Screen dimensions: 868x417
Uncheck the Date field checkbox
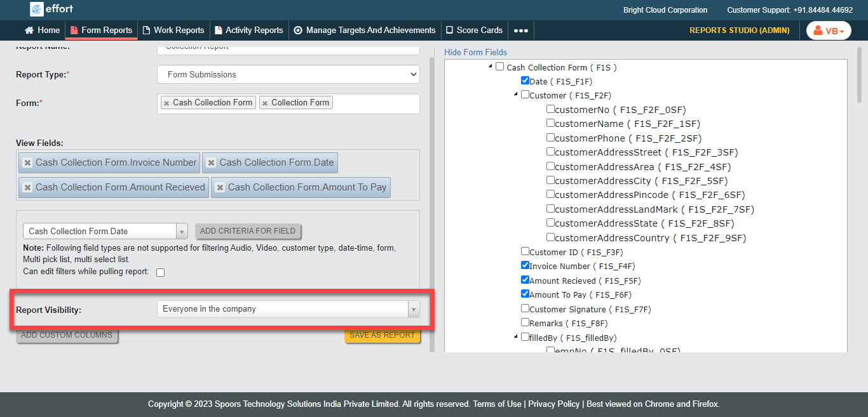(x=525, y=81)
